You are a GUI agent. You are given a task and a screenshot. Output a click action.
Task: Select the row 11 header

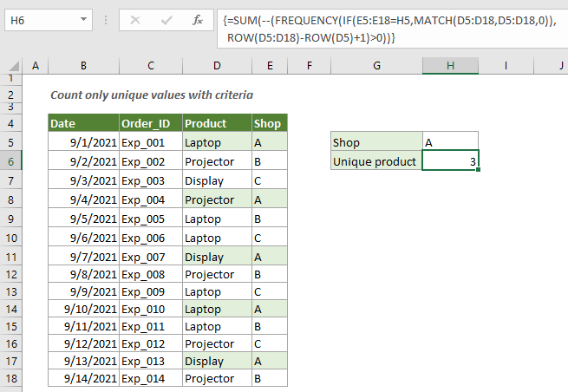(x=11, y=257)
